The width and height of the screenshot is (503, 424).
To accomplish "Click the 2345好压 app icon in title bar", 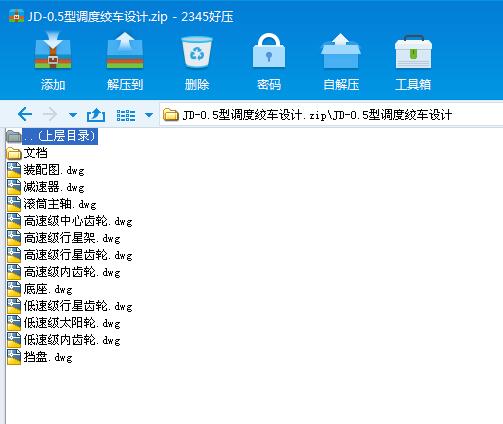I will pos(16,16).
